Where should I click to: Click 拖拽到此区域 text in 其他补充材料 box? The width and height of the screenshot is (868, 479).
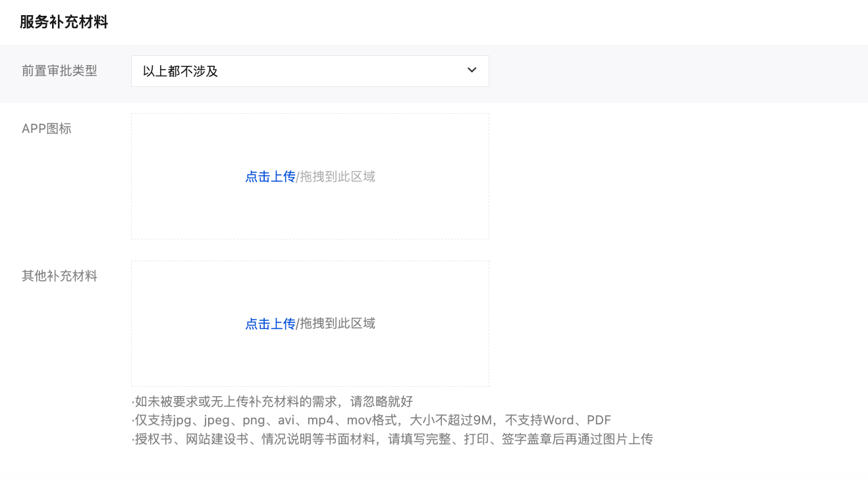(338, 324)
